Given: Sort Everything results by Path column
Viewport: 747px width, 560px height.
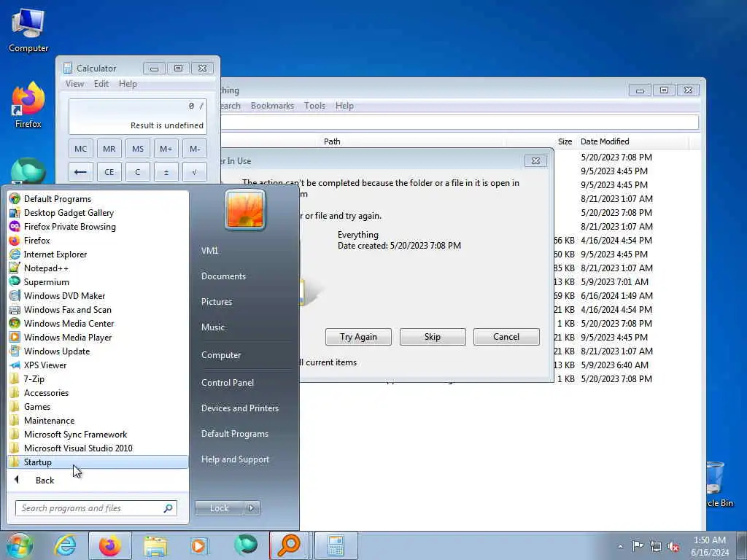Looking at the screenshot, I should [332, 141].
